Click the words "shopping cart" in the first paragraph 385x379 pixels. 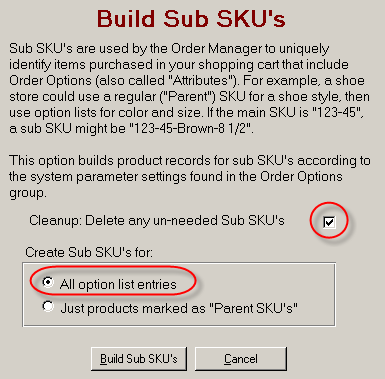click(234, 65)
